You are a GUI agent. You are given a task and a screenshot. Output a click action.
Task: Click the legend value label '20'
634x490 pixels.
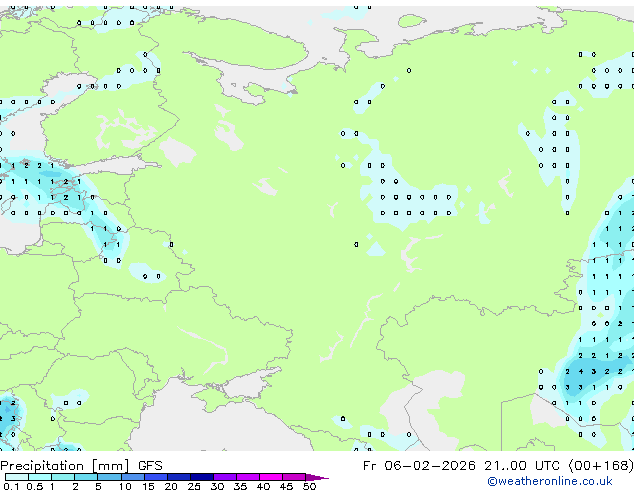pos(171,486)
